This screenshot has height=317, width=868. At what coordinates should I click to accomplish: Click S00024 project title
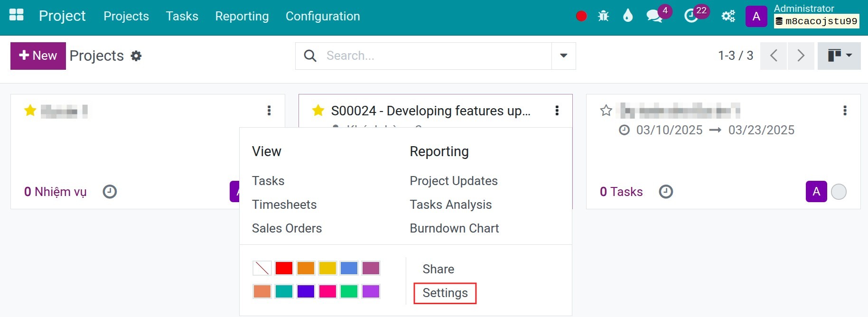coord(431,111)
